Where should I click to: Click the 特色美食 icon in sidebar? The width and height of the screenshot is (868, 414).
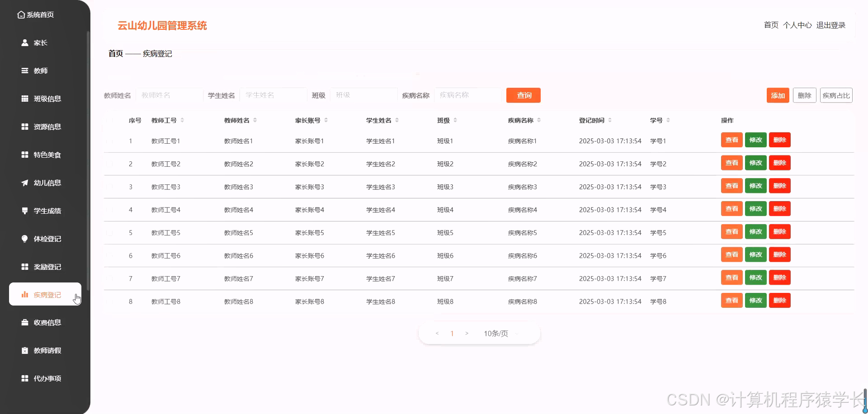(25, 155)
